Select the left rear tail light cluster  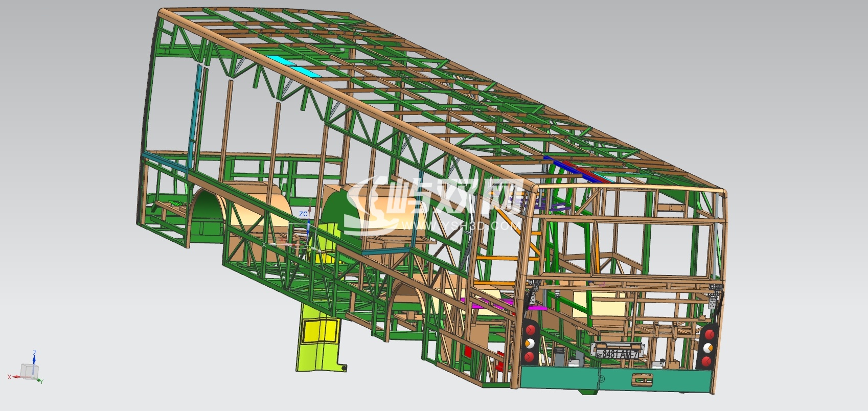(530, 342)
